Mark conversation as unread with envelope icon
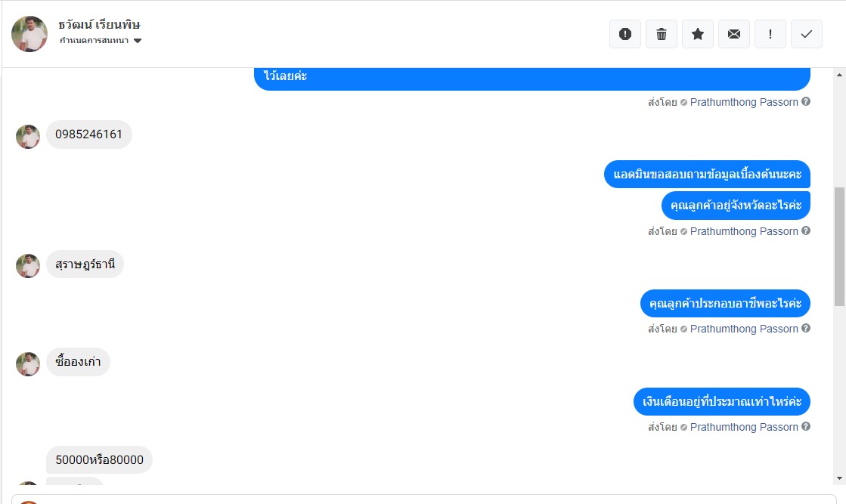Image resolution: width=846 pixels, height=504 pixels. tap(734, 34)
